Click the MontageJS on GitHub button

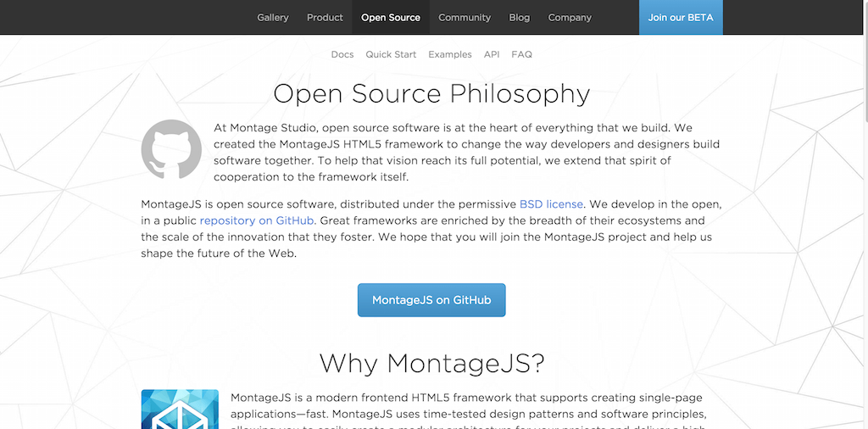(x=431, y=300)
